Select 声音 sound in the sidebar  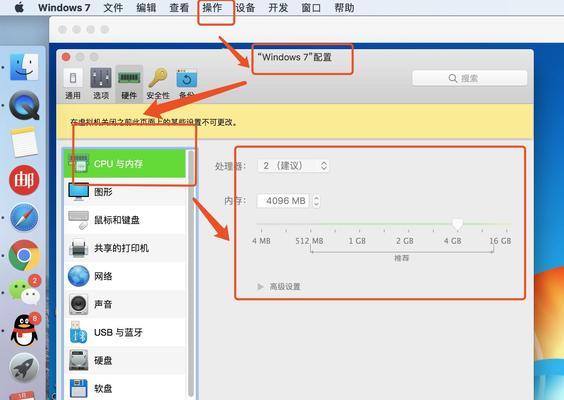(x=125, y=304)
